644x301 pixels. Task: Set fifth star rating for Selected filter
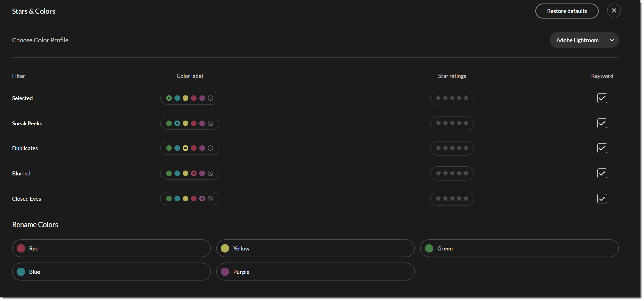[x=466, y=98]
